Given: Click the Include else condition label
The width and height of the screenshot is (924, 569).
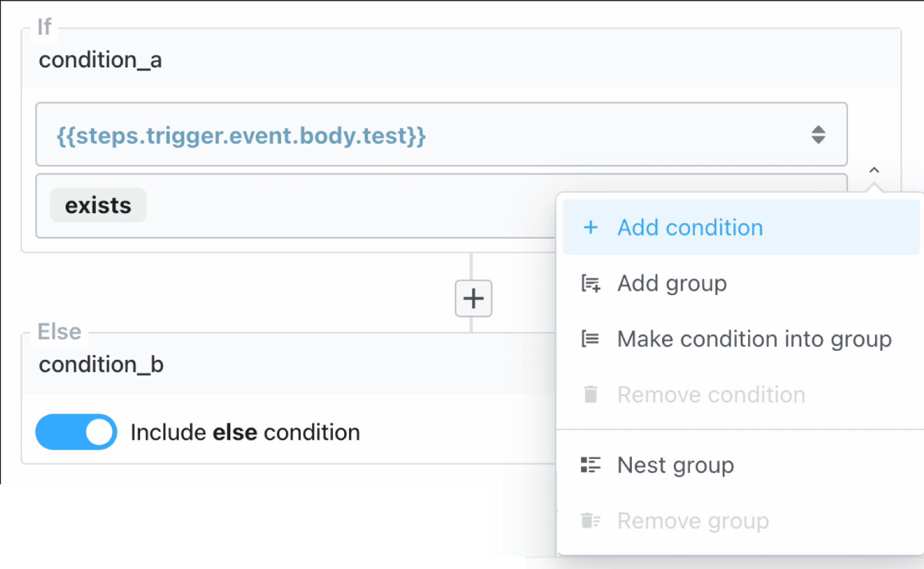Looking at the screenshot, I should pos(245,432).
